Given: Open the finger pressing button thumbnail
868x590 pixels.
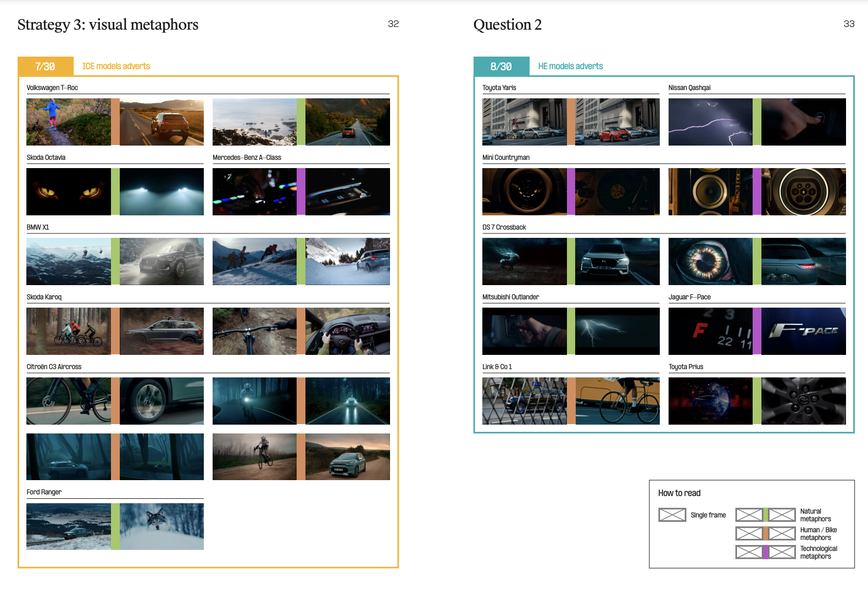Looking at the screenshot, I should coord(804,122).
